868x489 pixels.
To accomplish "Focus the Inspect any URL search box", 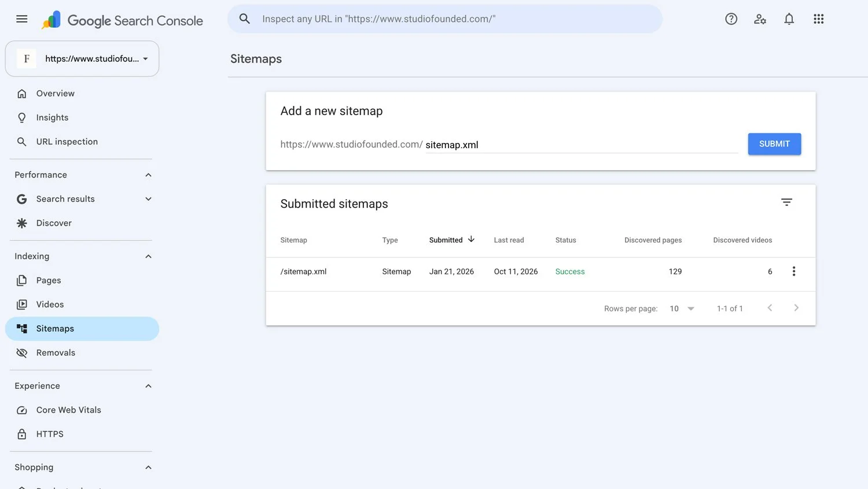I will pos(445,19).
